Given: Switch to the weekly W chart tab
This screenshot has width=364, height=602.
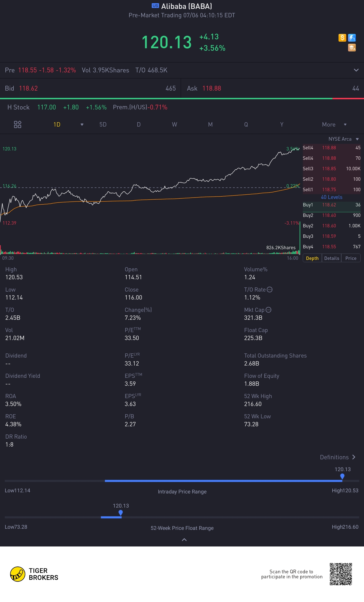Looking at the screenshot, I should [174, 124].
